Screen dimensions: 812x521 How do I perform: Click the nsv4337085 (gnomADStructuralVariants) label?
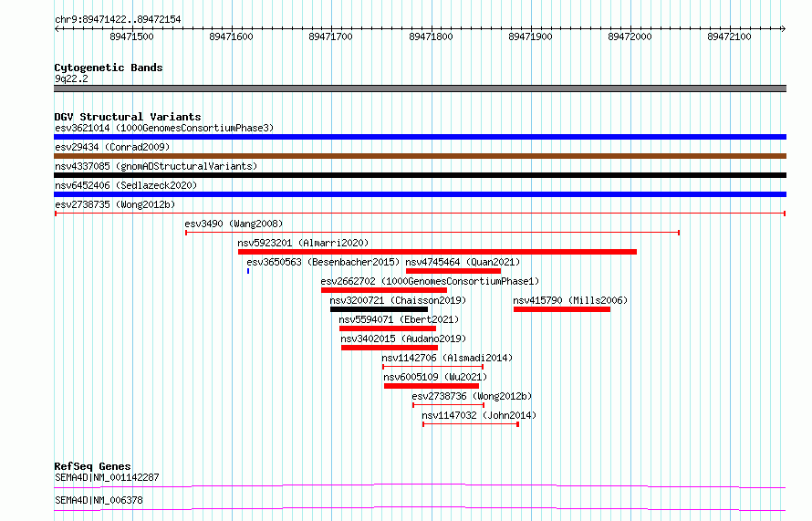click(x=156, y=166)
